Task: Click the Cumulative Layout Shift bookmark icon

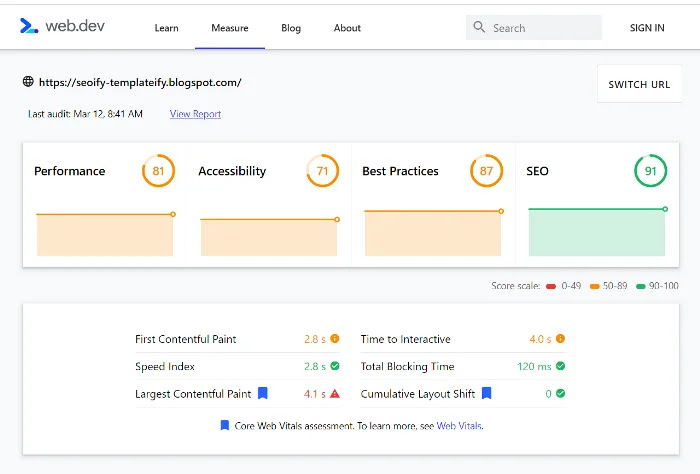Action: pos(486,394)
